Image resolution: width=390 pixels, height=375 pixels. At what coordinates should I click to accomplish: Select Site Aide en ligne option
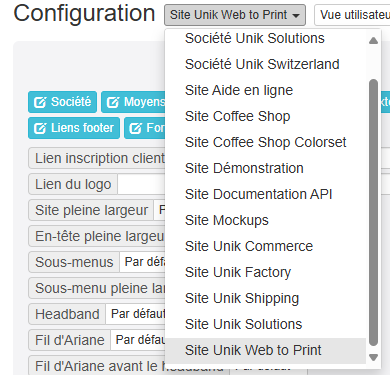coord(239,90)
